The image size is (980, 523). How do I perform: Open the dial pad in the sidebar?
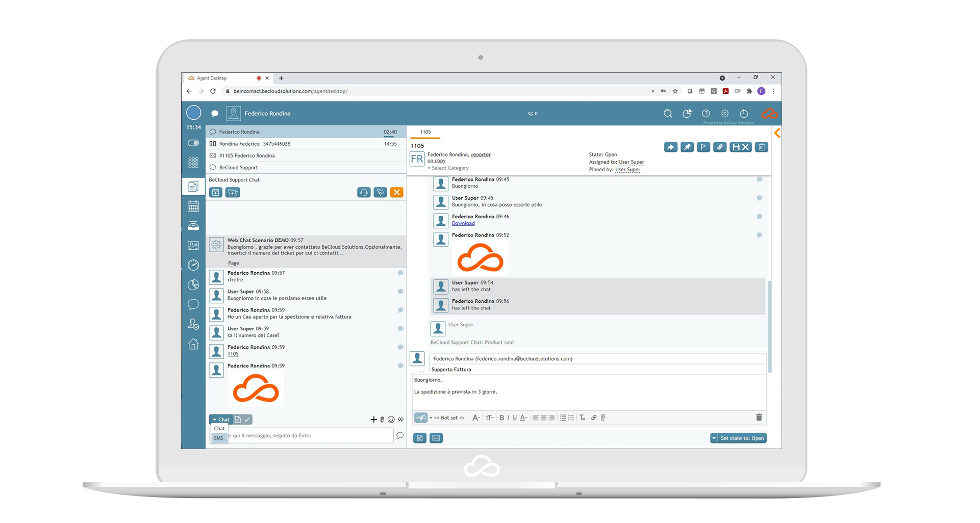193,163
